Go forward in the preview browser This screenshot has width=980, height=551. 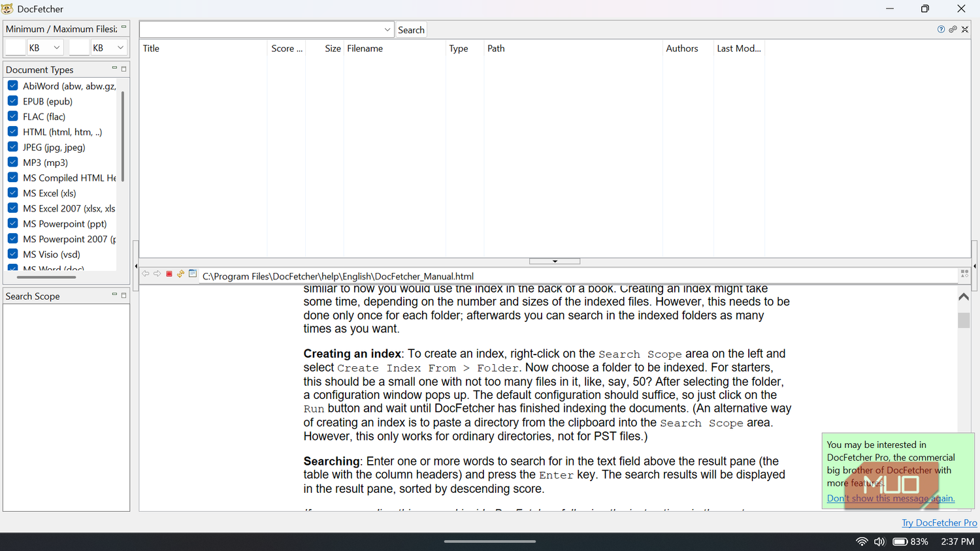pyautogui.click(x=157, y=274)
